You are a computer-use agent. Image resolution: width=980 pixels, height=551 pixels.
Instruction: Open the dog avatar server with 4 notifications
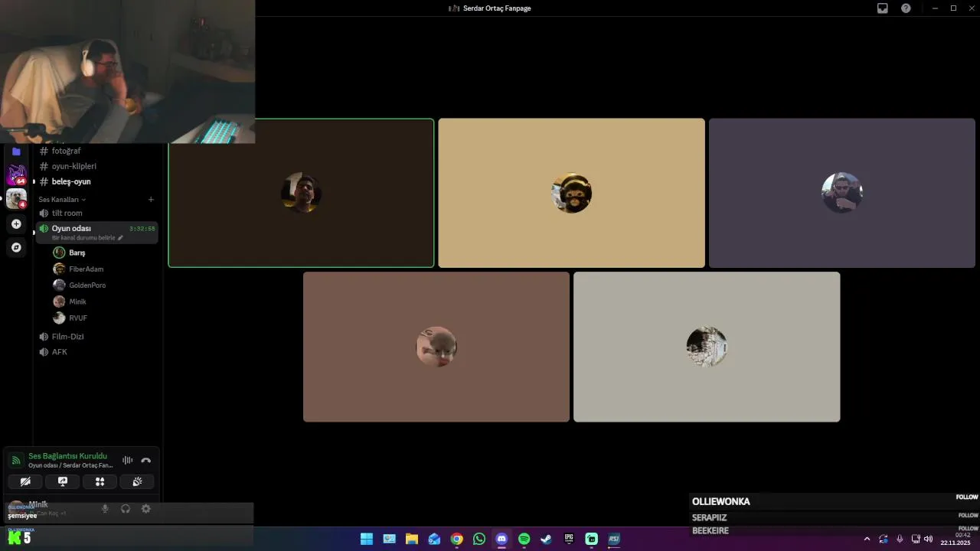(16, 199)
